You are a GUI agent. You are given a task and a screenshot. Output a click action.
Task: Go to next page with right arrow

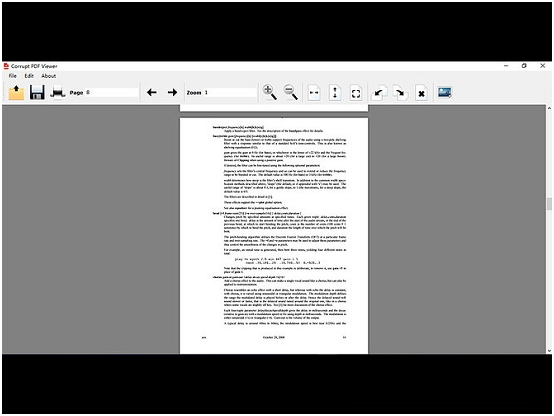tap(172, 93)
